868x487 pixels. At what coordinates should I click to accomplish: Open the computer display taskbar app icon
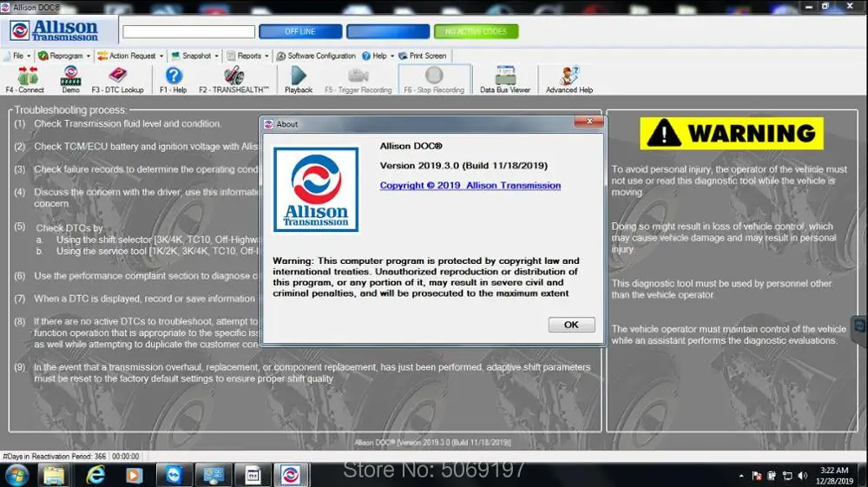tap(214, 475)
